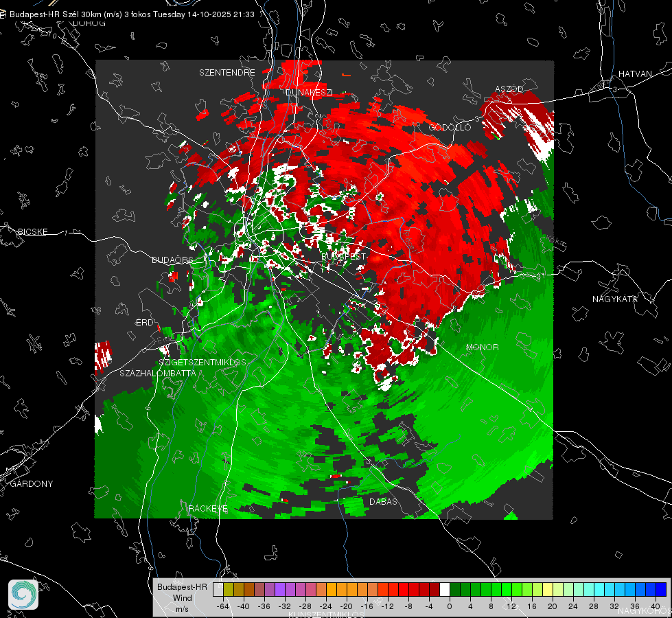Select the pale gray leftmost legend swatch
Image resolution: width=672 pixels, height=618 pixels.
pos(218,589)
